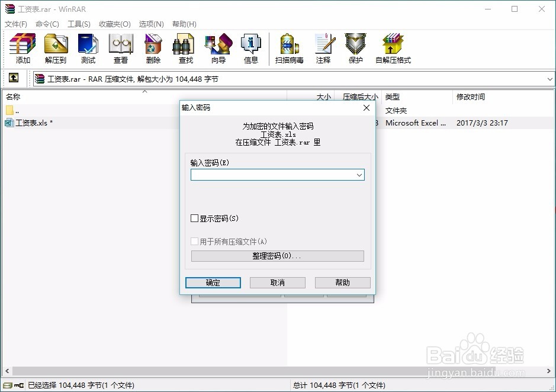Viewport: 556px width, 392px height.
Task: Click the View (查看) toolbar icon
Action: coord(121,48)
